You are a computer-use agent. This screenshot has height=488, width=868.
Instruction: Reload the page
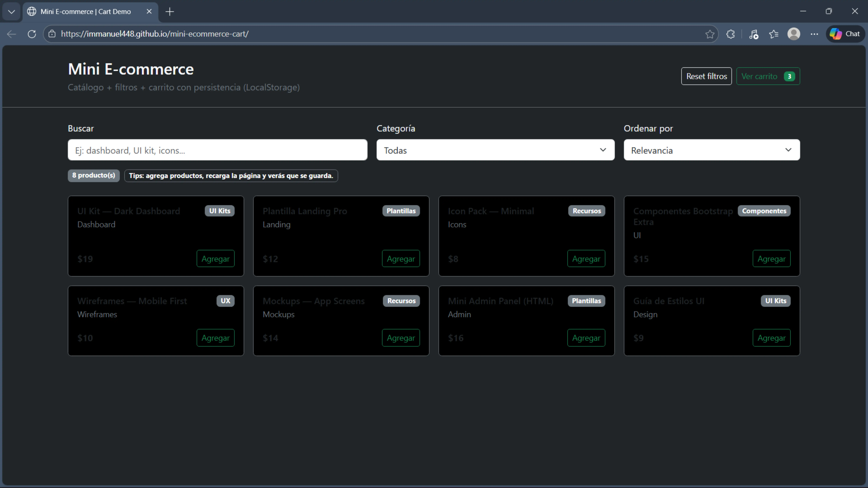click(32, 34)
